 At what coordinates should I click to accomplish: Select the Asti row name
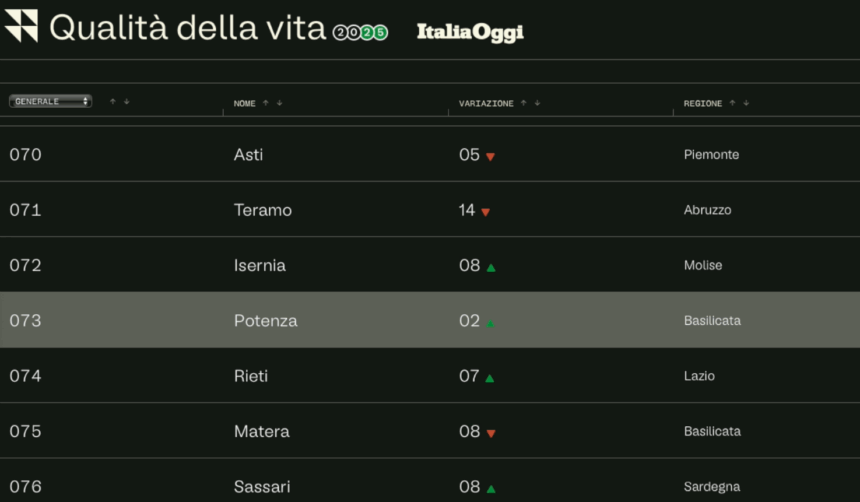coord(248,155)
